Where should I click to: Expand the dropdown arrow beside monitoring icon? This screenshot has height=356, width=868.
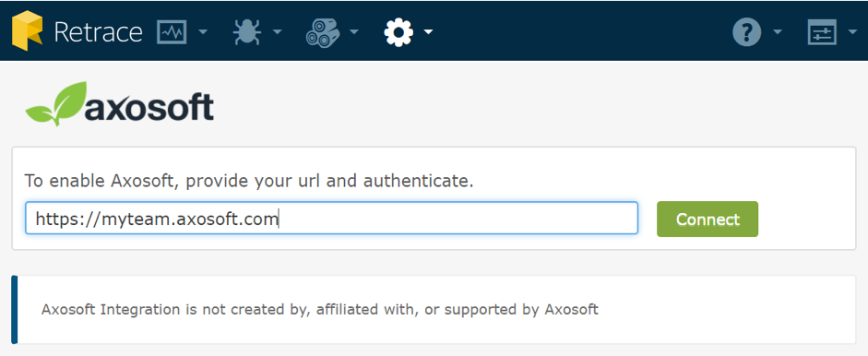203,32
